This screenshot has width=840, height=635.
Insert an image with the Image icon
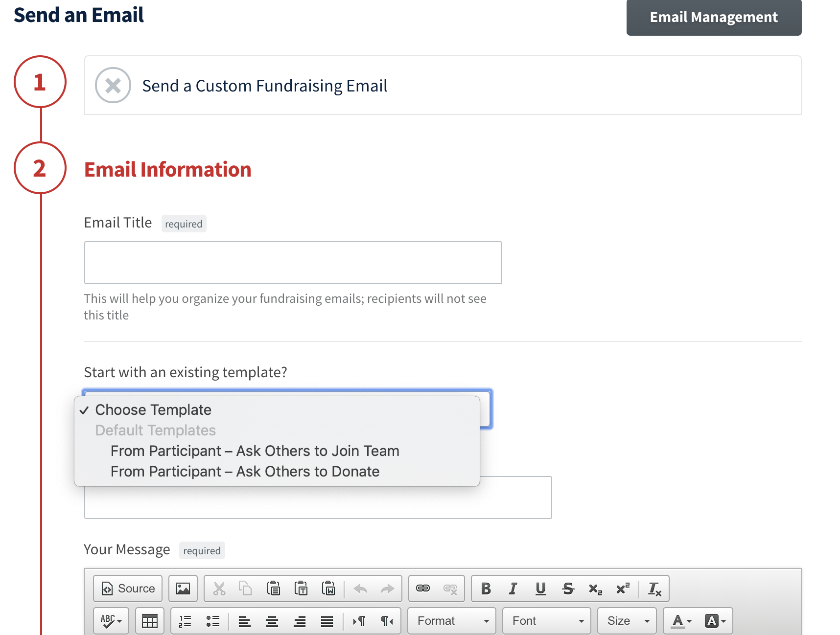point(183,589)
